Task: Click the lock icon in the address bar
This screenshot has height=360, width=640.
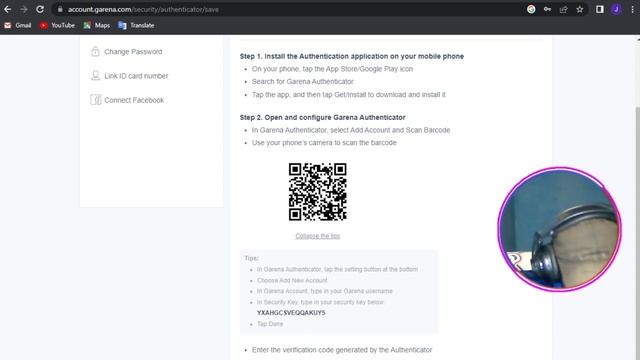Action: pos(60,9)
